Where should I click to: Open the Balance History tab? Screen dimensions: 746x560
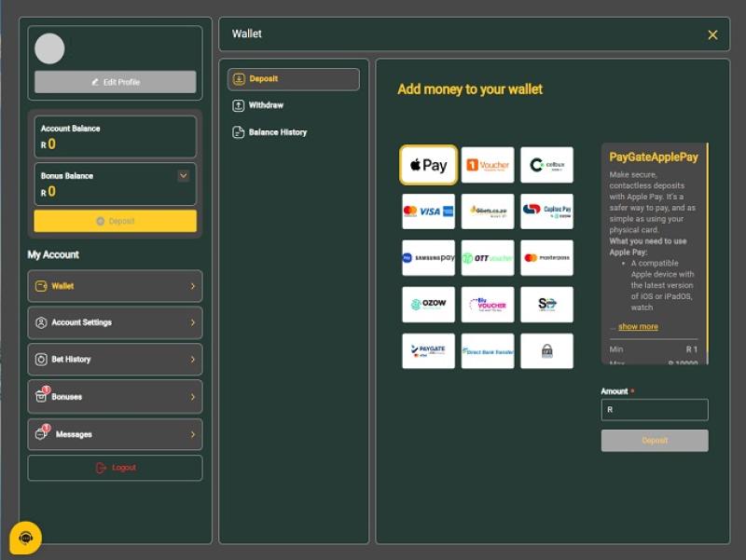277,132
